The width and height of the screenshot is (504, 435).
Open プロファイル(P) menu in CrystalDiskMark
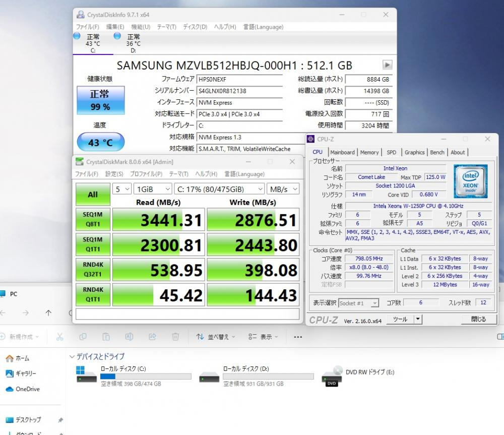pyautogui.click(x=146, y=174)
